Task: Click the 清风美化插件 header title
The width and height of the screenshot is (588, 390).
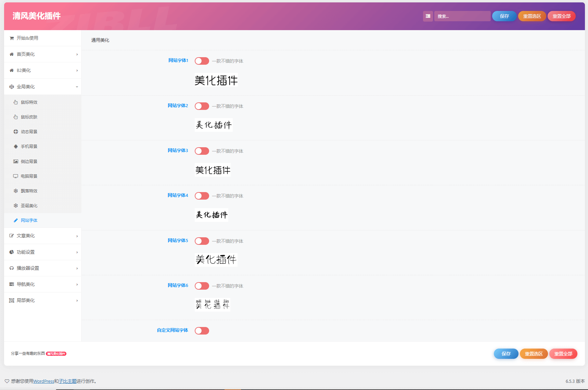Action: pos(37,16)
